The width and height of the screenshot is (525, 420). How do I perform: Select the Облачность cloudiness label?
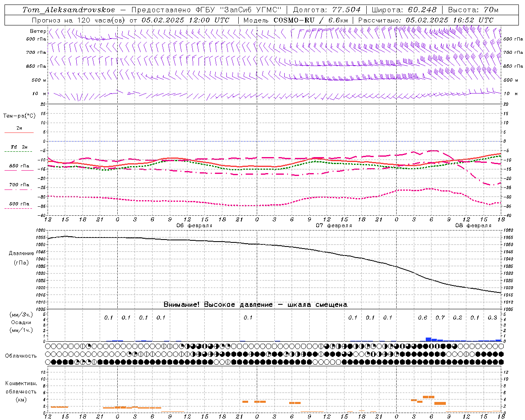pos(21,356)
